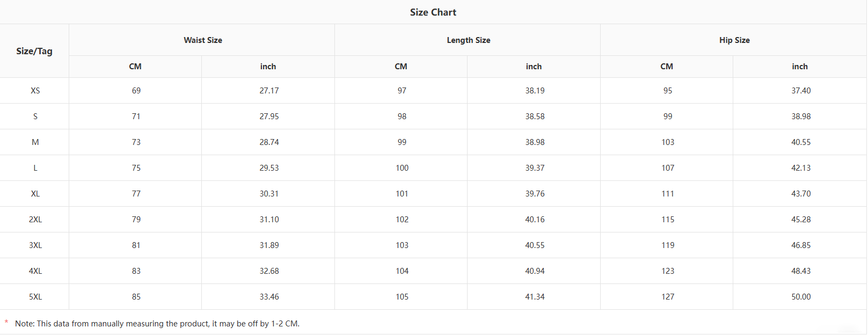Click waist inch value 27.17
The width and height of the screenshot is (868, 335).
coord(269,91)
